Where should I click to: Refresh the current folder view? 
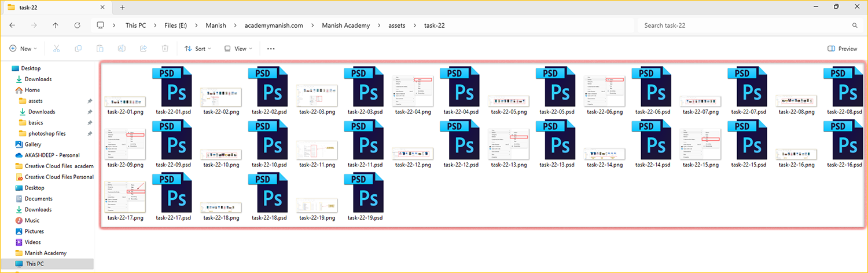click(x=77, y=26)
